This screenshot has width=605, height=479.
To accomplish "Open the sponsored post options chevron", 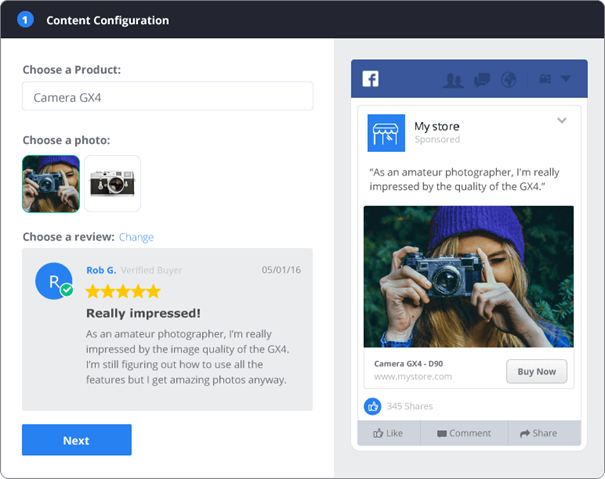I will 562,121.
